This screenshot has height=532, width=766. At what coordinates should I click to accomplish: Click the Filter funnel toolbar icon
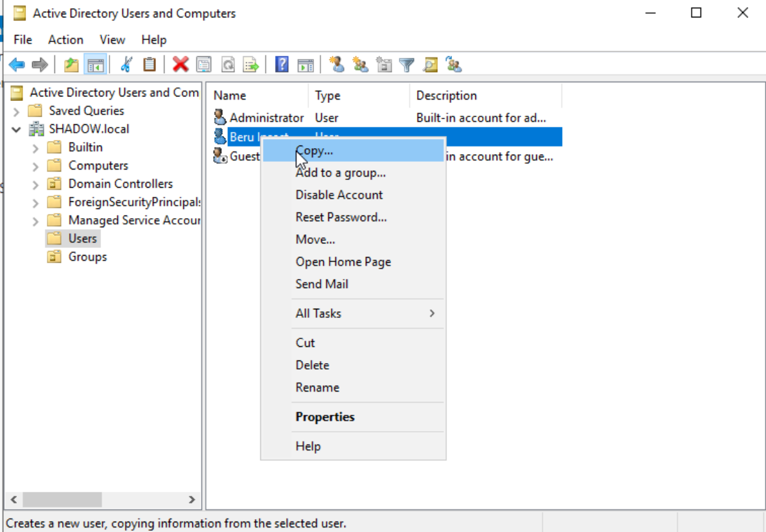(407, 65)
